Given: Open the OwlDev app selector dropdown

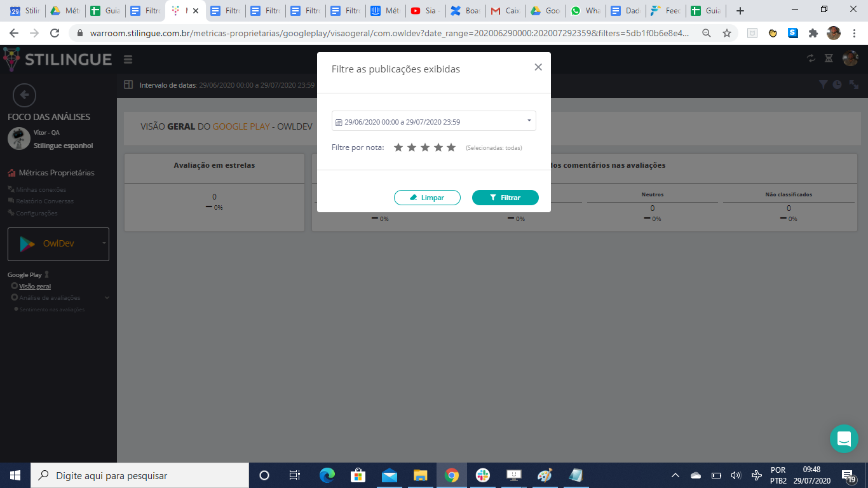Looking at the screenshot, I should [58, 244].
